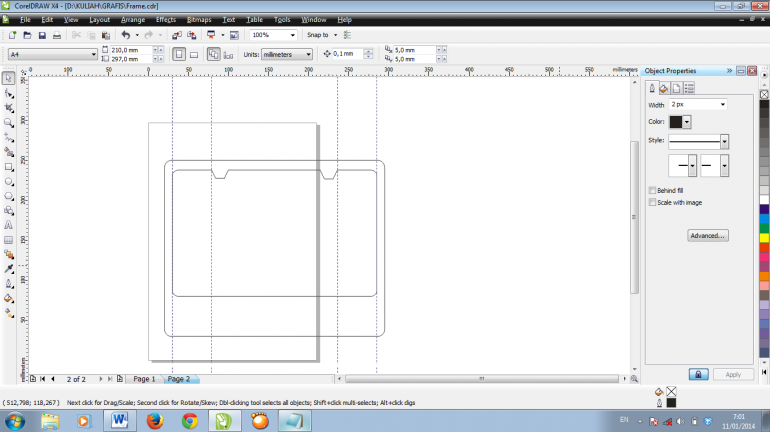Screen dimensions: 770x432
Task: Add page after last with plus button
Action: (x=119, y=379)
